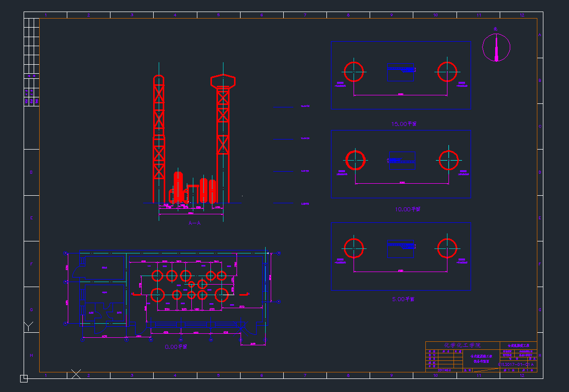Click the 10.00平面 plan title
569x392 pixels.
pyautogui.click(x=406, y=209)
